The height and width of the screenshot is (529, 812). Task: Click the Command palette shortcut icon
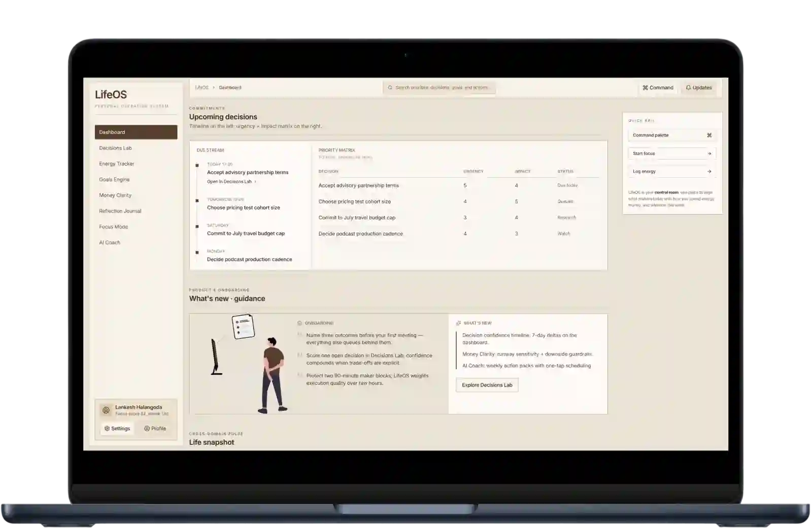coord(709,135)
